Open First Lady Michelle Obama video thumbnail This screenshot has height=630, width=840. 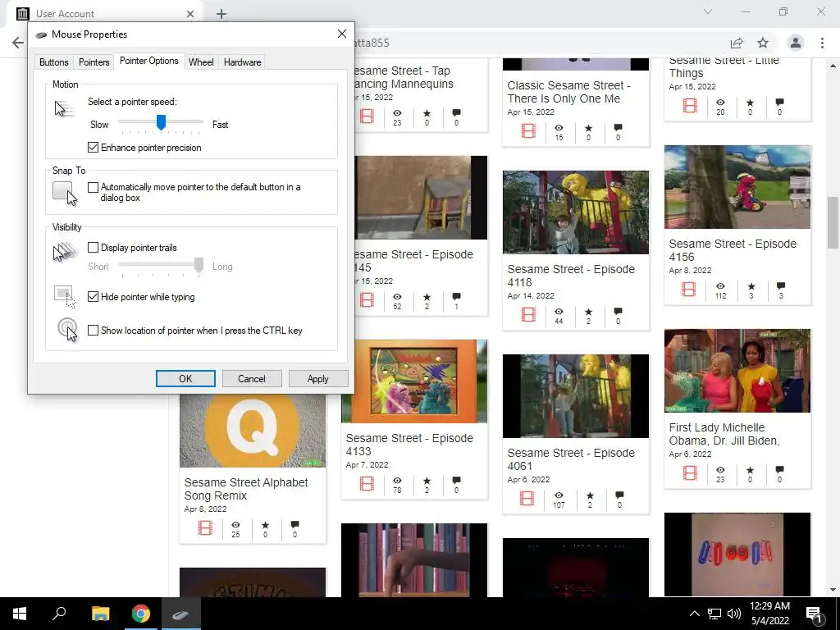(737, 371)
